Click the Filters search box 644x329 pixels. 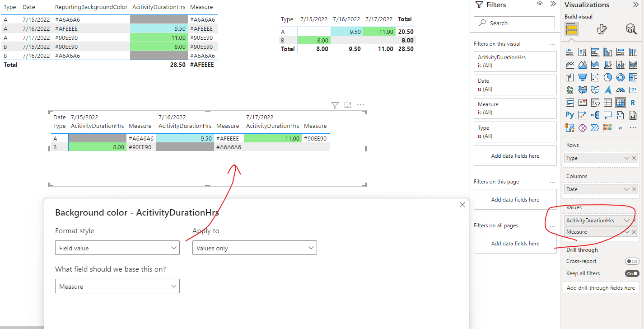pos(514,23)
